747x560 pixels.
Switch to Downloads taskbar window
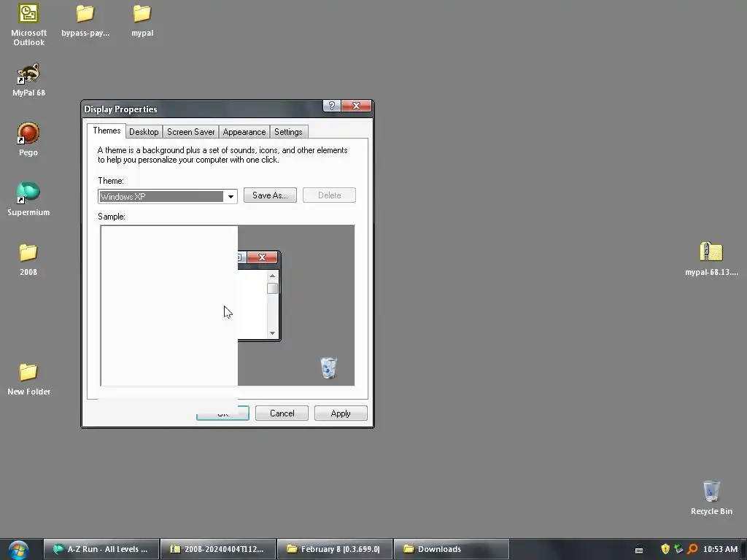452,549
